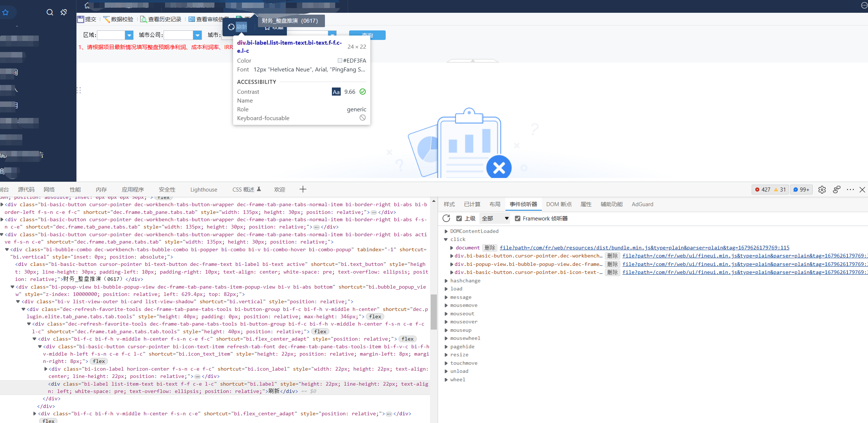868x423 pixels.
Task: Click the flex badge beside bi.icon_text_item node
Action: pyautogui.click(x=99, y=361)
